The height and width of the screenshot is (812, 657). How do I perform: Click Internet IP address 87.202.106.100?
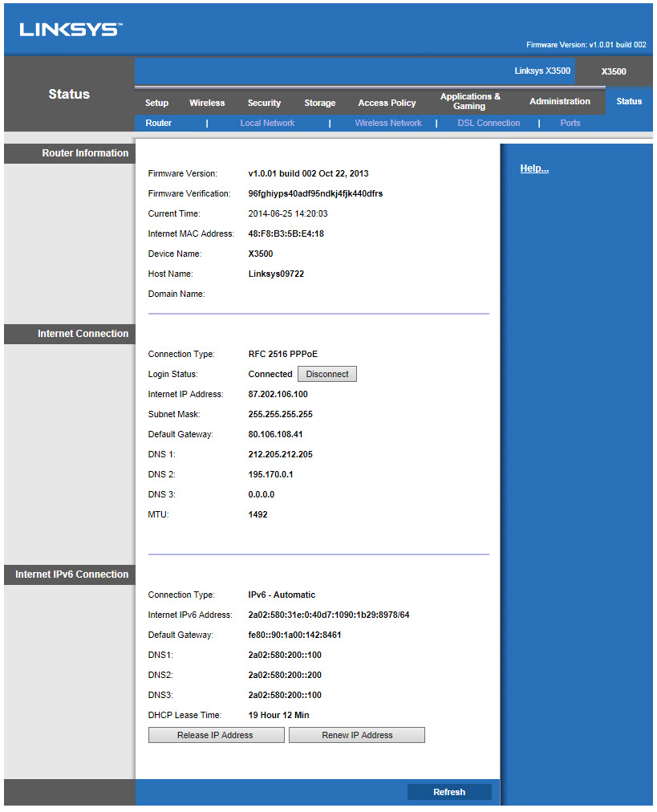pyautogui.click(x=278, y=394)
